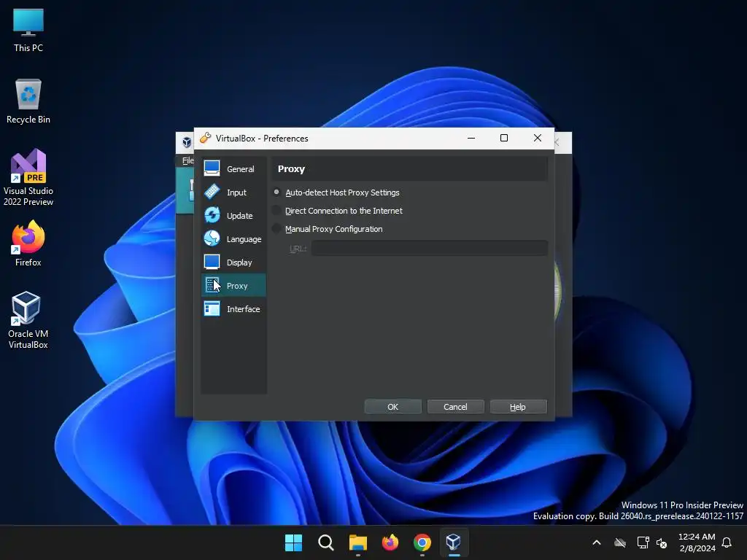Screen dimensions: 747x560
Task: Select the Display monitor icon
Action: [x=212, y=262]
